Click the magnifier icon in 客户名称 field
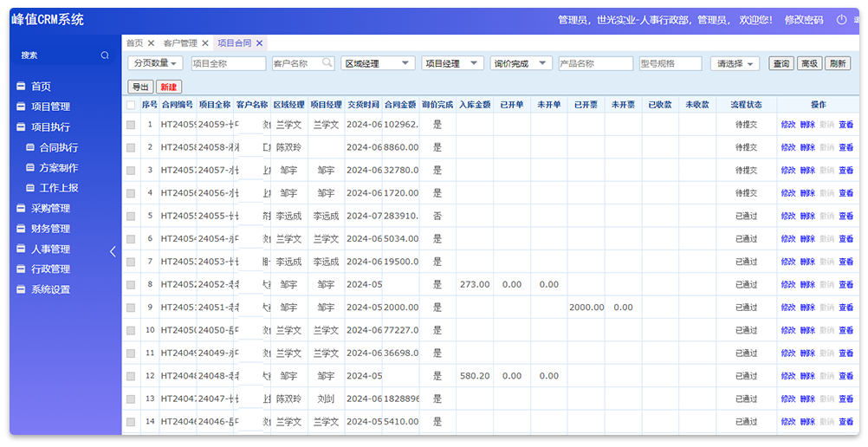Image resolution: width=868 pixels, height=447 pixels. point(327,62)
